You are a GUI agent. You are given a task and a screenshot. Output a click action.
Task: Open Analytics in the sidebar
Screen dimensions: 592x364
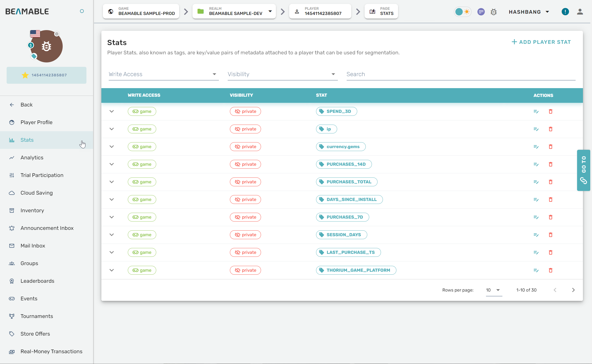(32, 158)
